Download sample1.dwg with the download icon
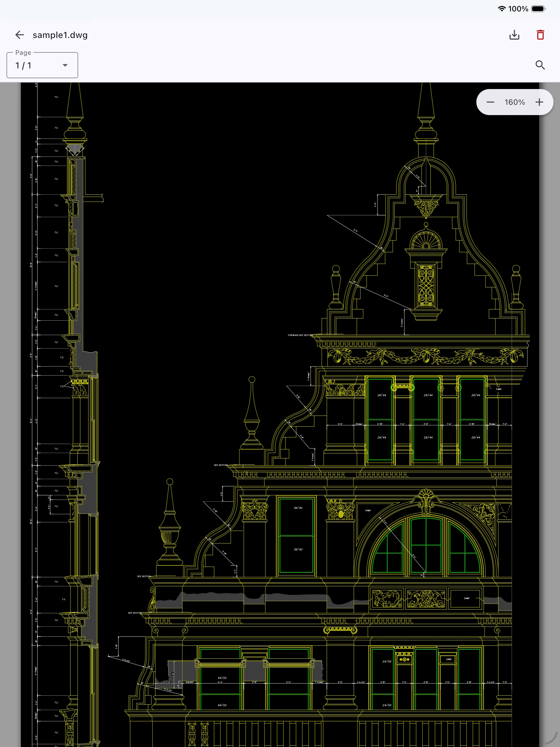Image resolution: width=560 pixels, height=747 pixels. coord(514,35)
